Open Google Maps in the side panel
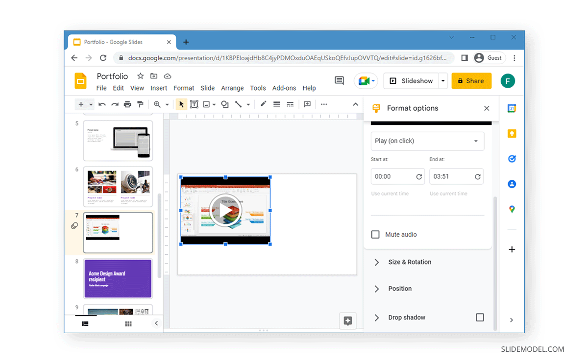Viewport: 588px width, 364px height. [x=512, y=209]
